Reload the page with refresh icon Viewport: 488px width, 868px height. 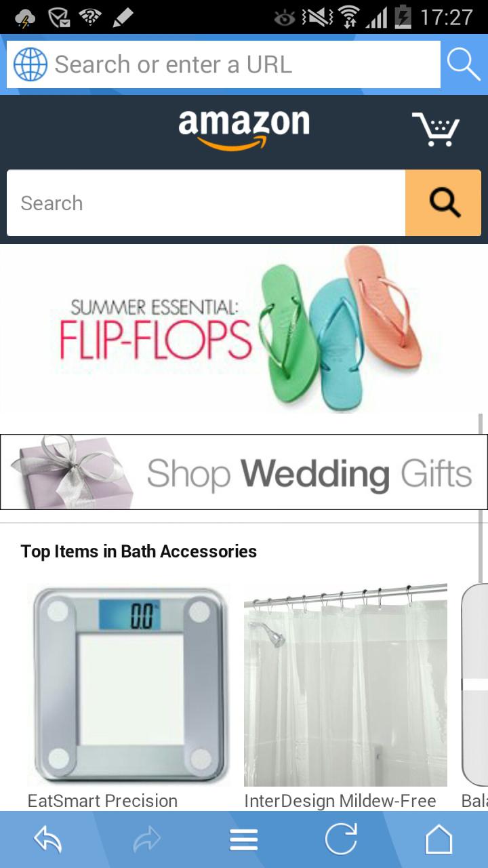pos(341,840)
